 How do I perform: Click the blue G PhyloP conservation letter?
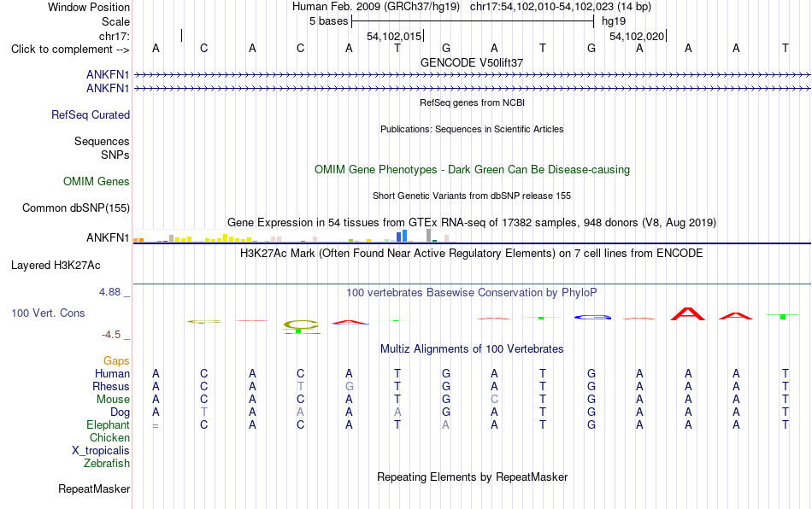(x=592, y=317)
